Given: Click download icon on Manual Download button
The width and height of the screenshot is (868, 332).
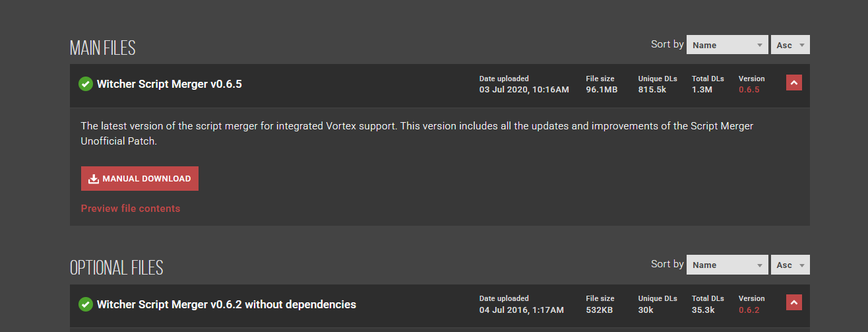Looking at the screenshot, I should (x=94, y=179).
